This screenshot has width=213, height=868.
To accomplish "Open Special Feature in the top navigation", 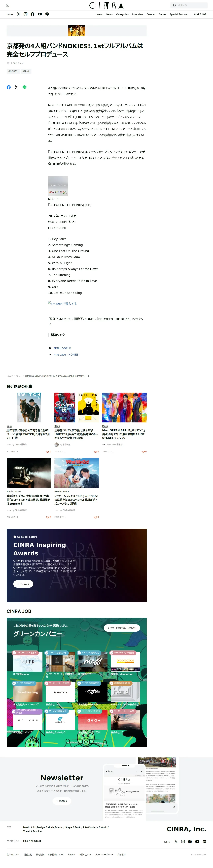I will click(x=178, y=14).
